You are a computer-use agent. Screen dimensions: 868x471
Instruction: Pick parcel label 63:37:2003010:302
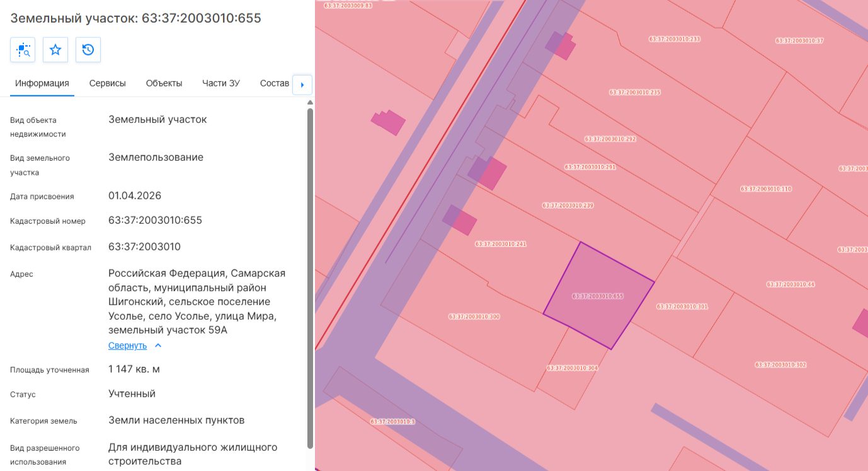[780, 365]
